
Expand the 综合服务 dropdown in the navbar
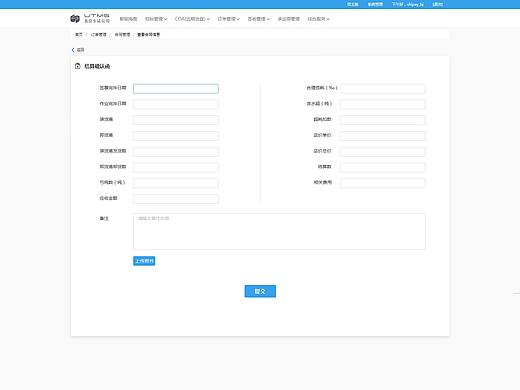(x=318, y=19)
